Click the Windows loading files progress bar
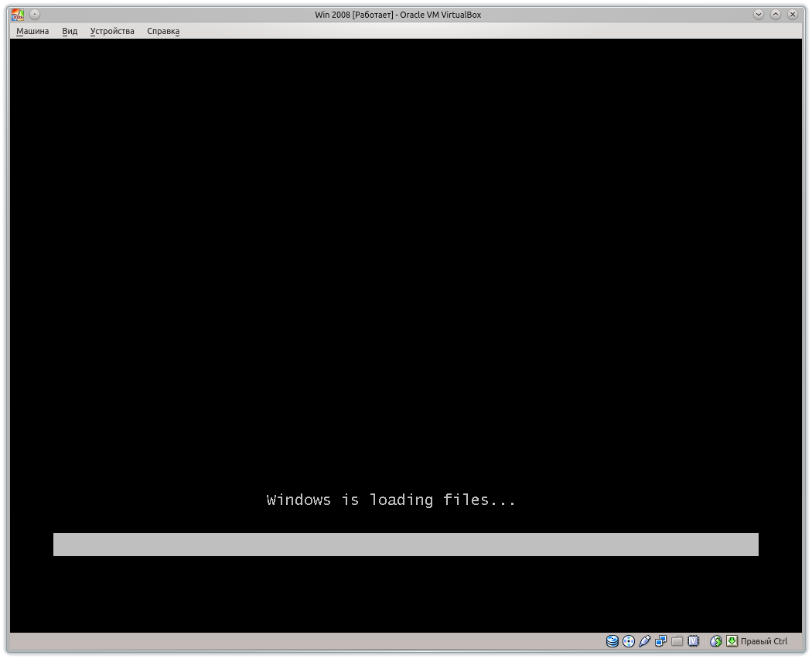Viewport: 812px width, 659px height. point(405,545)
